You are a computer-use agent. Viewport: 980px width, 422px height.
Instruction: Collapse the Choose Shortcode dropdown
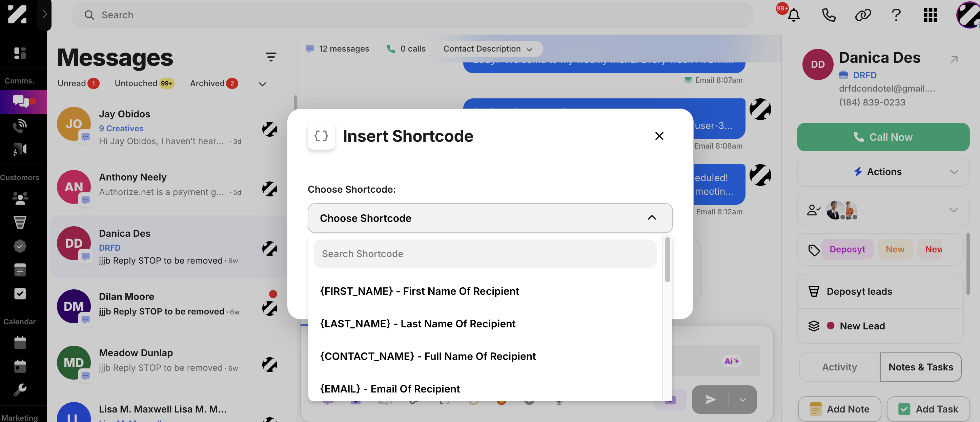490,218
